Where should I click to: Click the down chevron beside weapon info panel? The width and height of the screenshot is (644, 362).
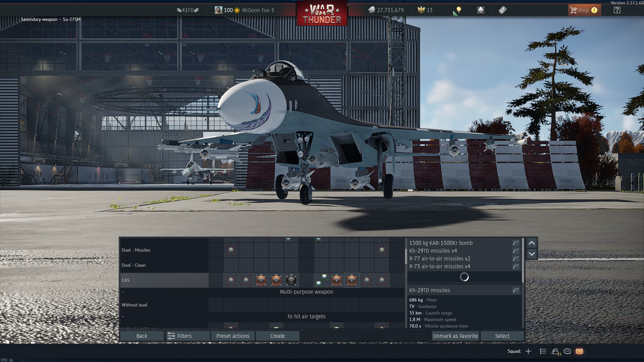coord(532,254)
